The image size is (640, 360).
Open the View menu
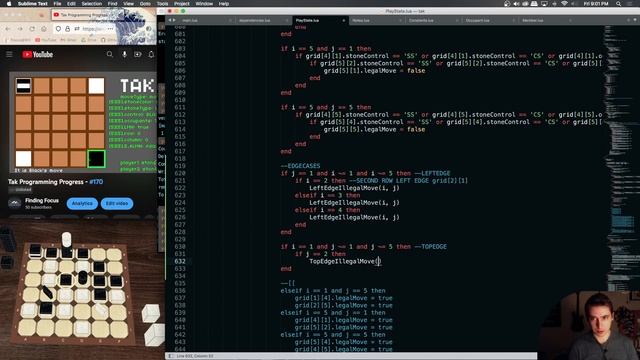coord(129,4)
